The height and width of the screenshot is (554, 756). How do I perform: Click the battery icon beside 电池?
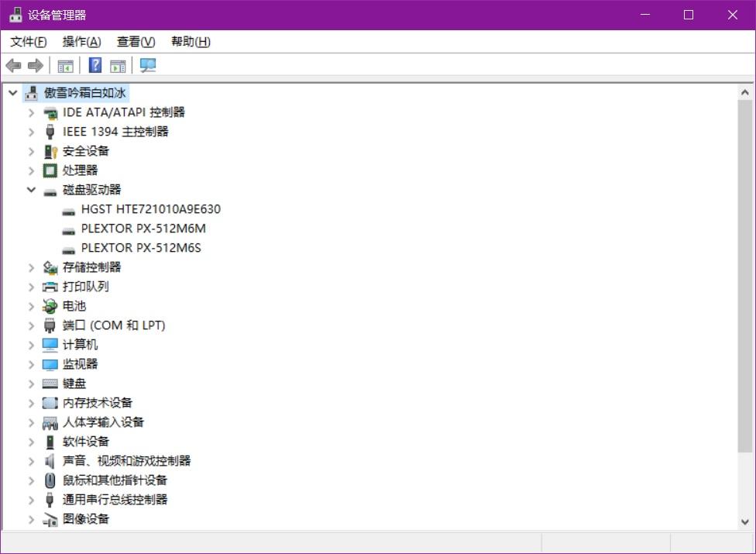49,305
